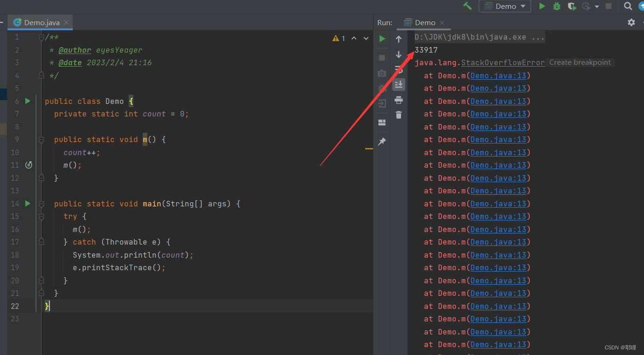The width and height of the screenshot is (644, 355).
Task: Click the warning count indicator in editor
Action: [339, 38]
